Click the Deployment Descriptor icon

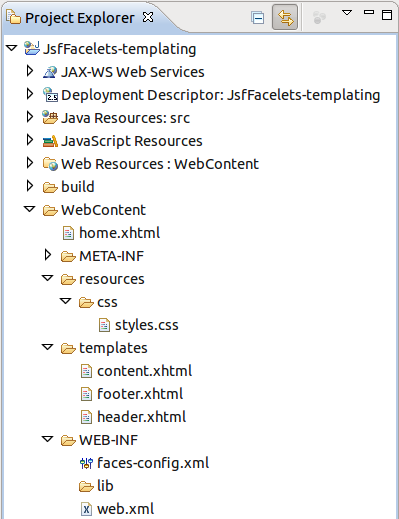[x=50, y=95]
